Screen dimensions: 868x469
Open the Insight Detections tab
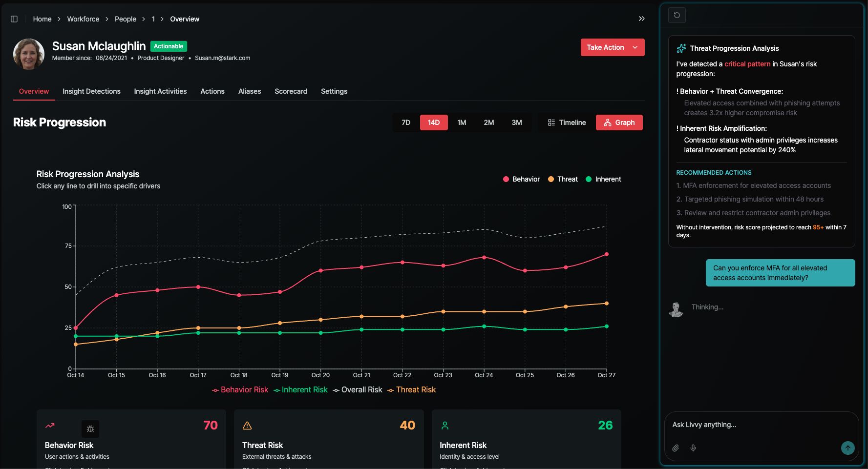pos(91,91)
